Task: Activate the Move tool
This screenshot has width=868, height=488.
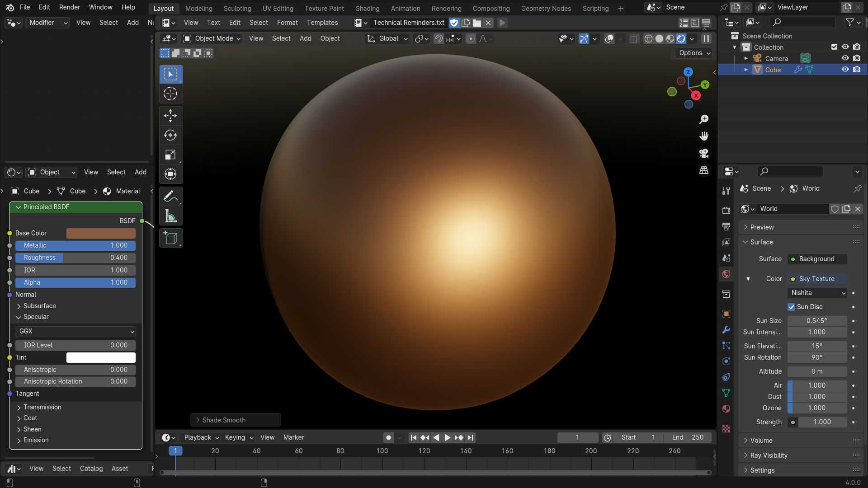Action: [170, 116]
